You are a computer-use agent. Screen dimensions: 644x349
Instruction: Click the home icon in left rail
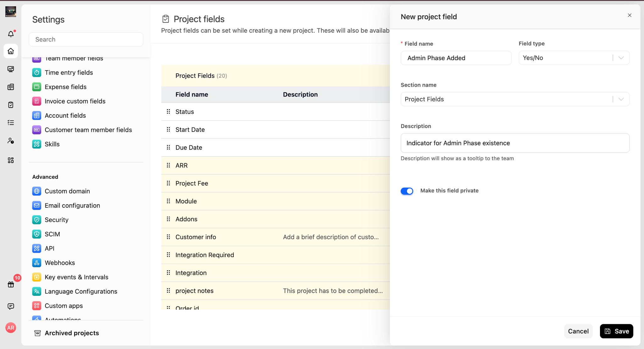pyautogui.click(x=11, y=51)
